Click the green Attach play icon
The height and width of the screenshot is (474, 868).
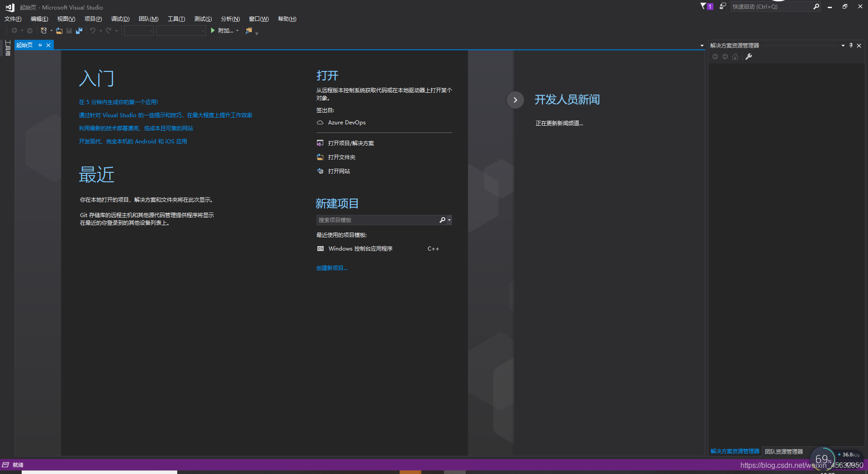212,31
